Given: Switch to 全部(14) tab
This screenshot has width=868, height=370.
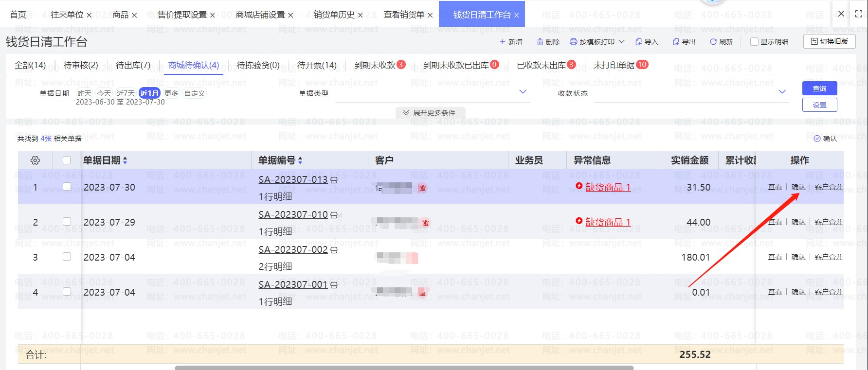Looking at the screenshot, I should click(30, 65).
